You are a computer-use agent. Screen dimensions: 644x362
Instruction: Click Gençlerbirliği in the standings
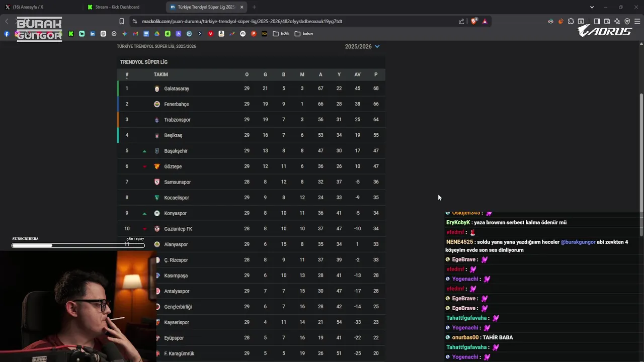pos(178,307)
